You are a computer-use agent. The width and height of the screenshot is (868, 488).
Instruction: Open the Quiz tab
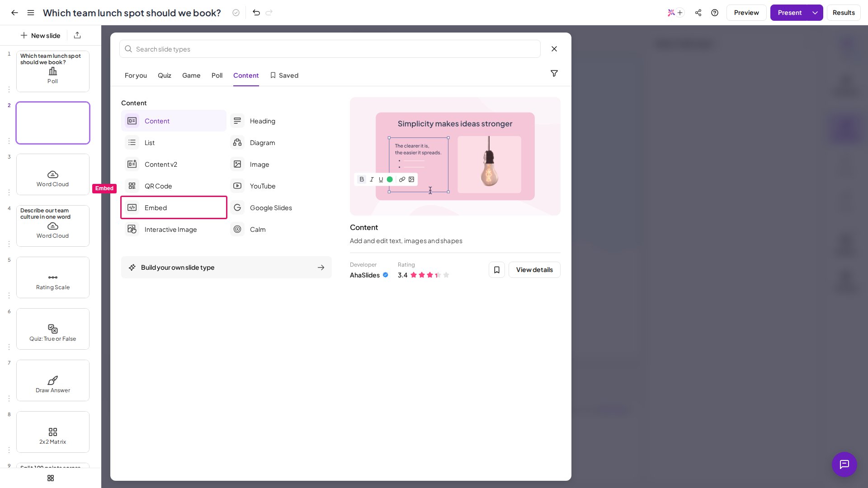click(x=165, y=75)
